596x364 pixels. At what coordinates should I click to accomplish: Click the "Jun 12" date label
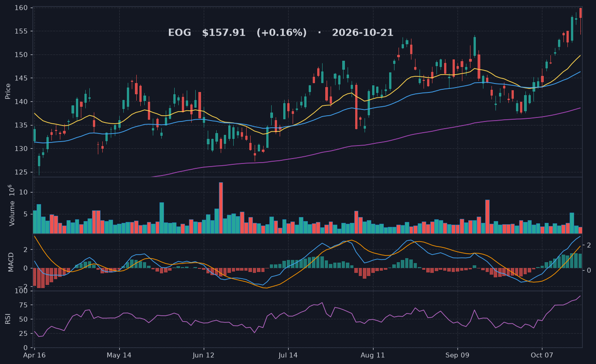[204, 356]
